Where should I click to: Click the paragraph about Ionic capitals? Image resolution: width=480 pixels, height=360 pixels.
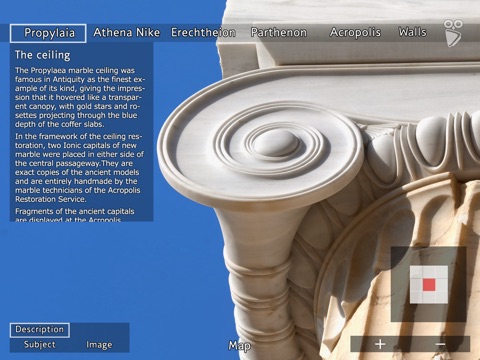coord(79,168)
